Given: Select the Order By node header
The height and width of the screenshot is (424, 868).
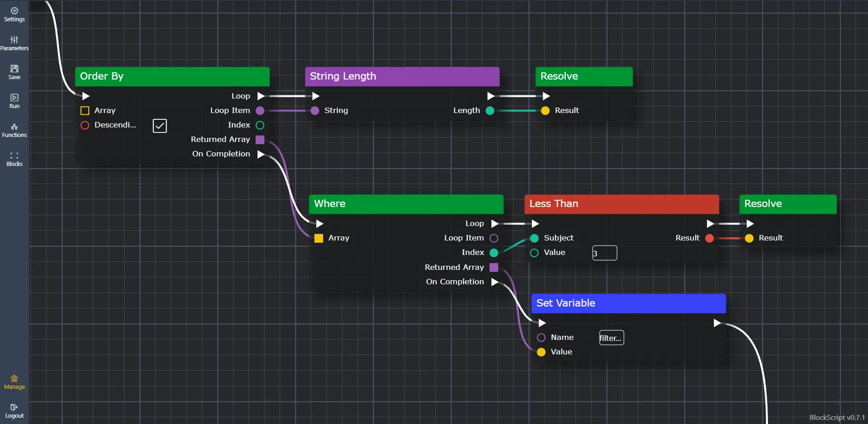Looking at the screenshot, I should 172,76.
